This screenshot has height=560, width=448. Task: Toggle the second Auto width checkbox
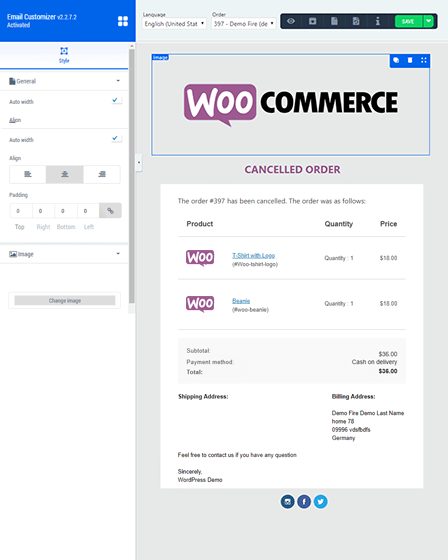pos(115,138)
